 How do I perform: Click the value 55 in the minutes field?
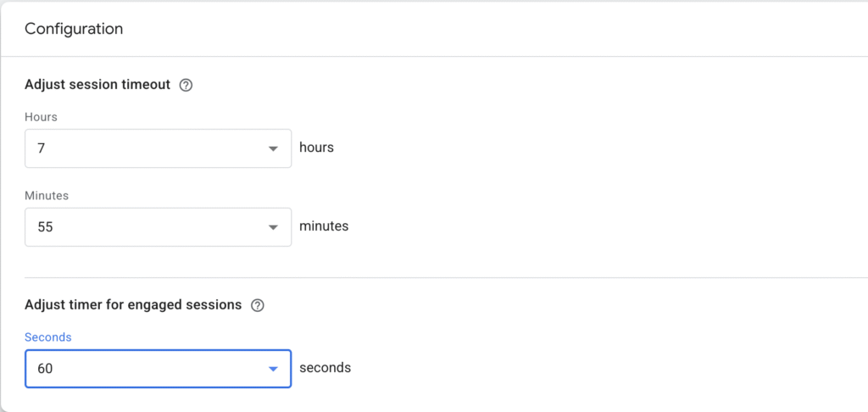pyautogui.click(x=45, y=227)
